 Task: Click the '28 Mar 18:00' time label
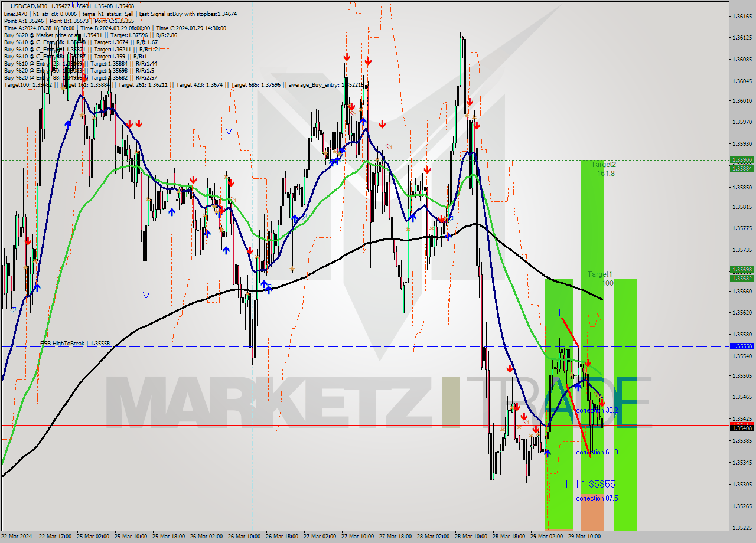[x=509, y=537]
